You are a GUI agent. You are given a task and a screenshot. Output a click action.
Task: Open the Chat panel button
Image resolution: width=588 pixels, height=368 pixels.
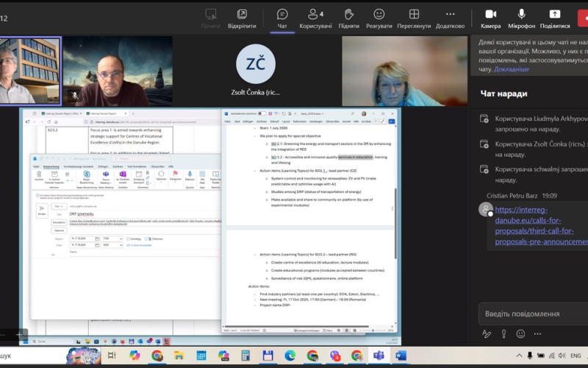coord(282,18)
